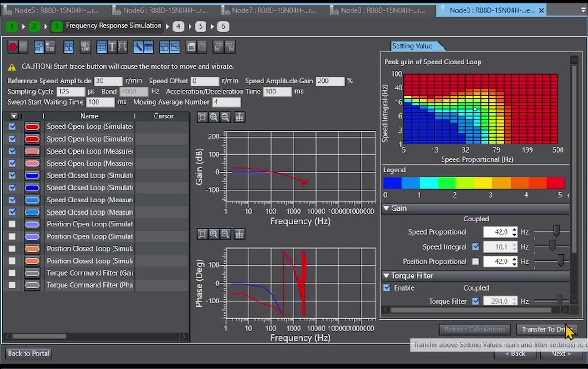Click the table icon beside the wrench
The width and height of the screenshot is (588, 369).
pos(148,46)
